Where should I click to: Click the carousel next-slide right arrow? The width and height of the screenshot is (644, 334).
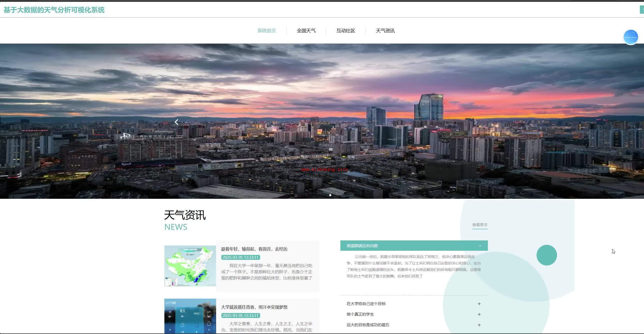coord(475,122)
